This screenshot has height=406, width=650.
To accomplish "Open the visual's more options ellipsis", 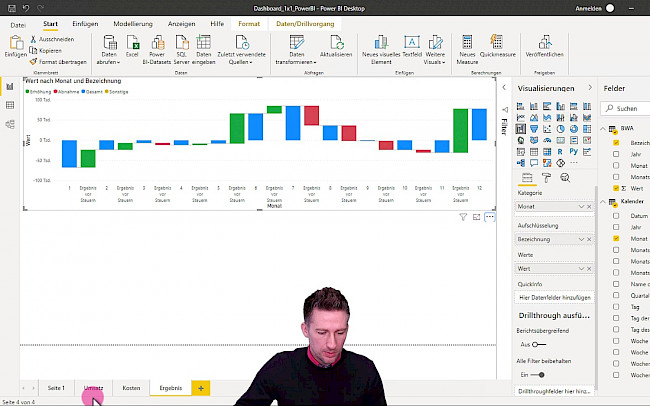I will click(490, 216).
